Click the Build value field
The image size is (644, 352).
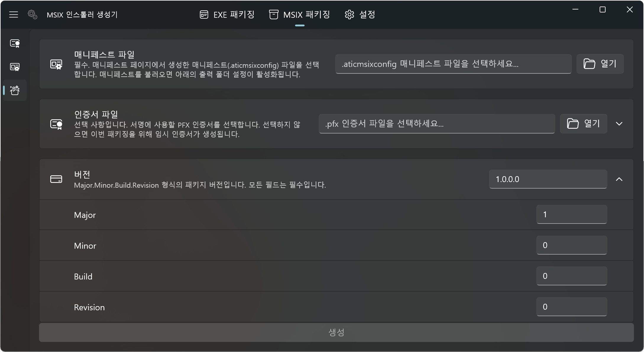(572, 276)
